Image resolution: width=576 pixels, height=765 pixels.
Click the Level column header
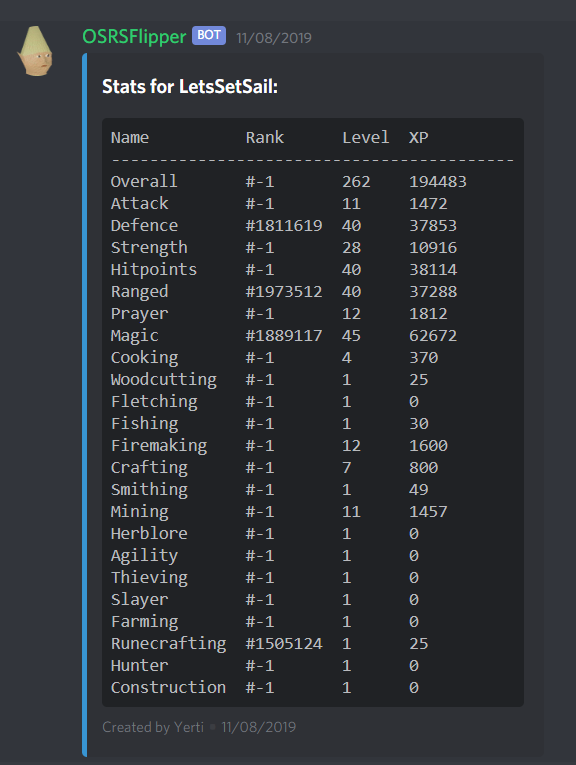365,138
